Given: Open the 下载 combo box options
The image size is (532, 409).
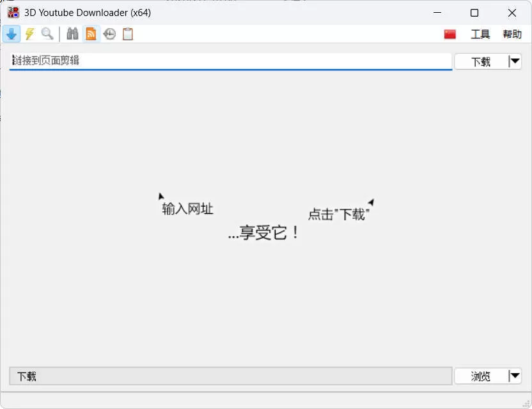Looking at the screenshot, I should (482, 61).
